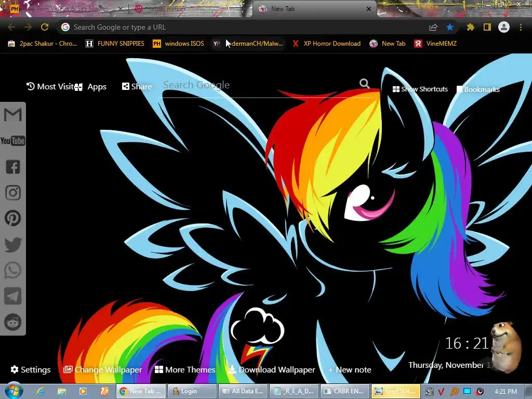Screen dimensions: 532x399
Task: Open Telegram from the sidebar
Action: [x=13, y=296]
